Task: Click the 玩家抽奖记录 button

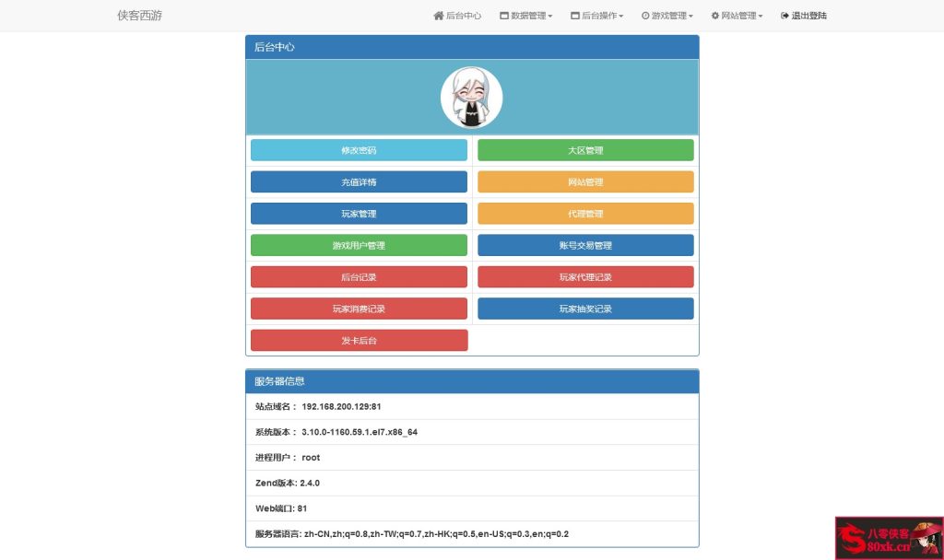Action: coord(585,309)
